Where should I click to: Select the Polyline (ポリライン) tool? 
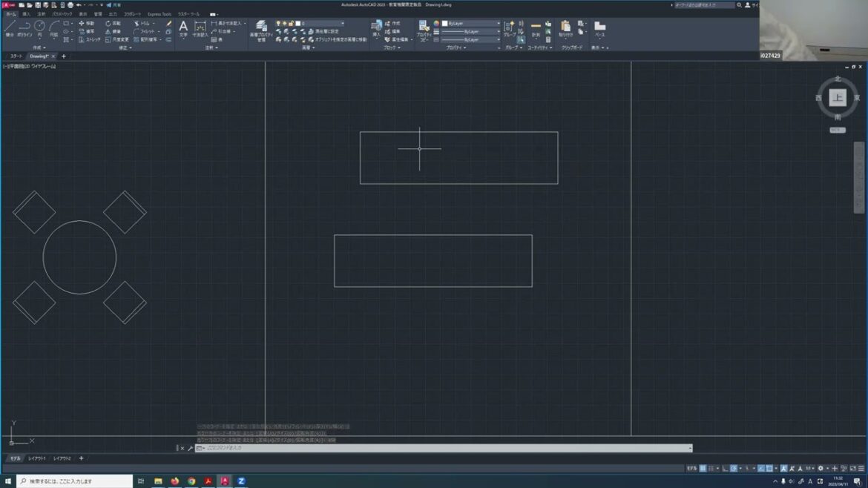tap(24, 27)
